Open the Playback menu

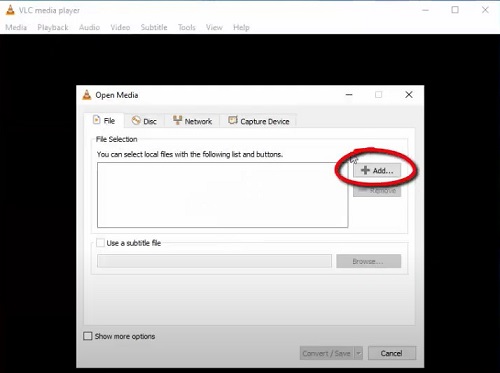(53, 27)
